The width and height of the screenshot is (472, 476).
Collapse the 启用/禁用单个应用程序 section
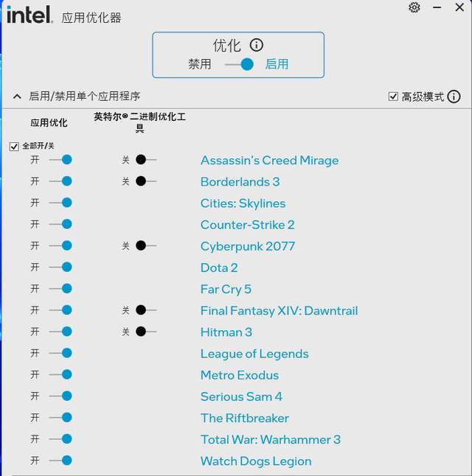tap(17, 97)
